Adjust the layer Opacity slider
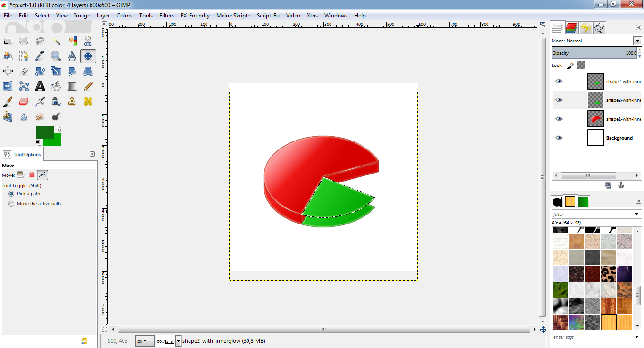This screenshot has height=348, width=644. tap(594, 53)
